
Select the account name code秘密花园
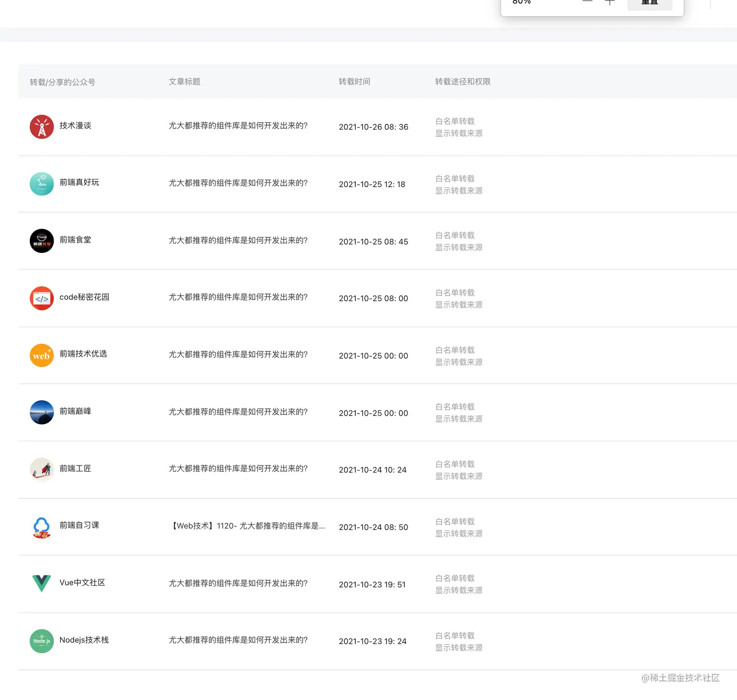[84, 297]
